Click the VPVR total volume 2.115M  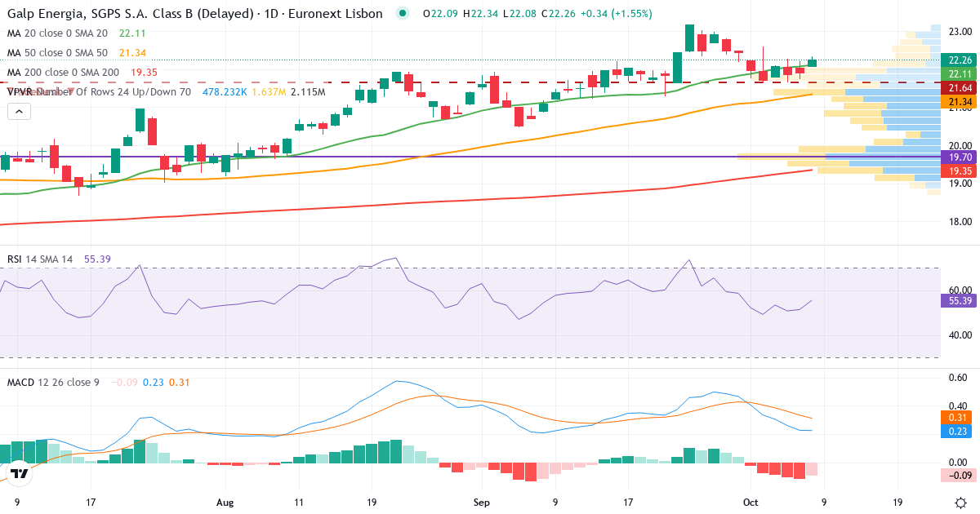click(308, 92)
